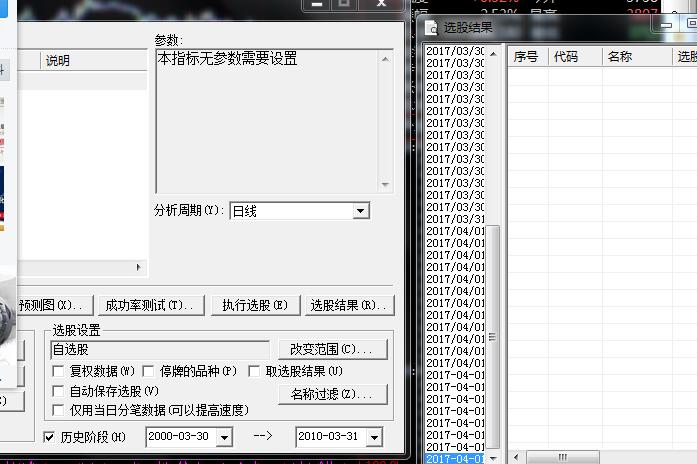The width and height of the screenshot is (697, 464).
Task: Toggle 停牌的品种 checkbox
Action: click(x=148, y=372)
